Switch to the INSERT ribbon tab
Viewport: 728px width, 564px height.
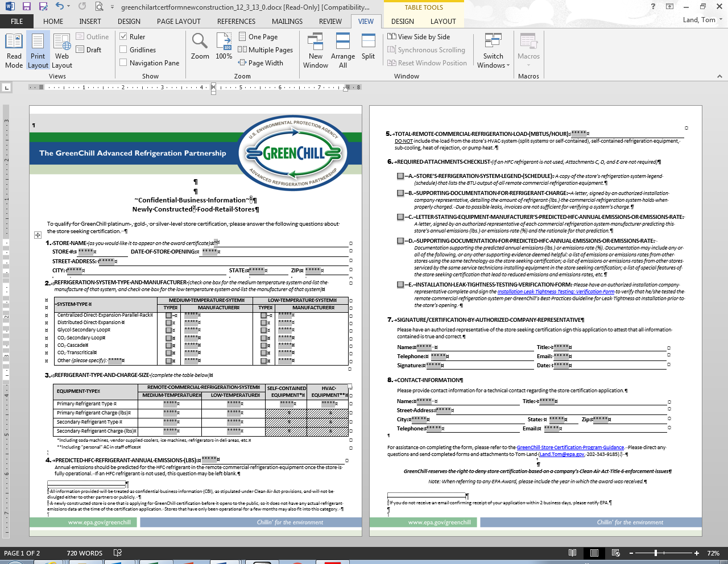[90, 22]
